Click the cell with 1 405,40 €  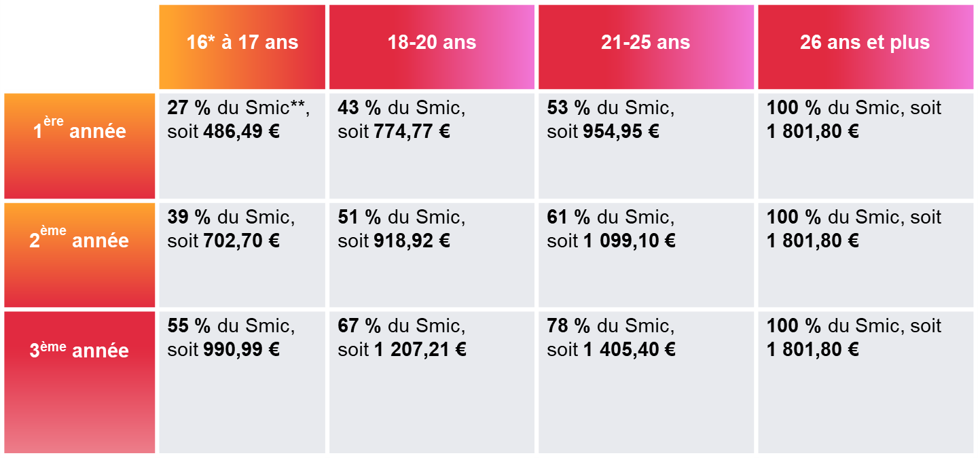point(646,382)
